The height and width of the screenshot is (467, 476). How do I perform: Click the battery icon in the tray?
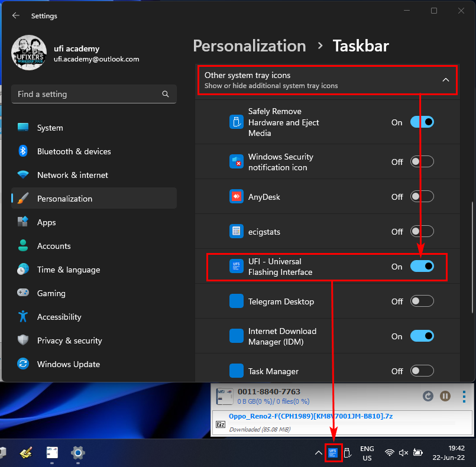[x=418, y=453]
